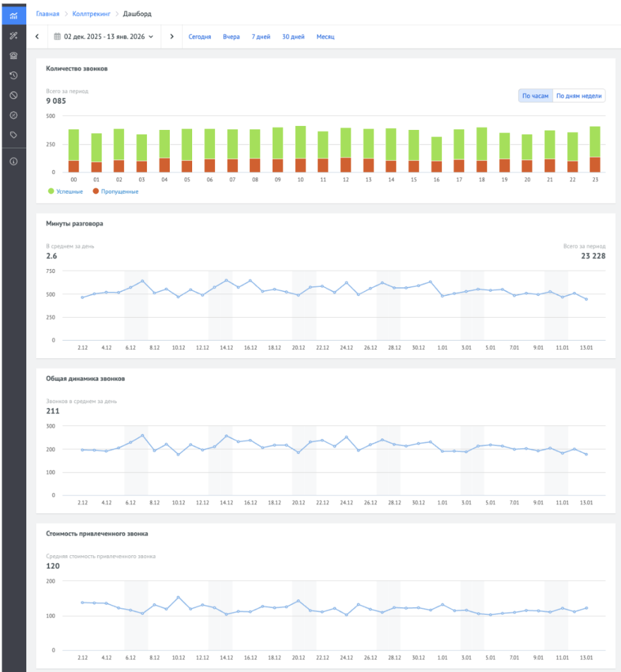The width and height of the screenshot is (621, 672).
Task: Open the tag icon in sidebar
Action: (14, 135)
